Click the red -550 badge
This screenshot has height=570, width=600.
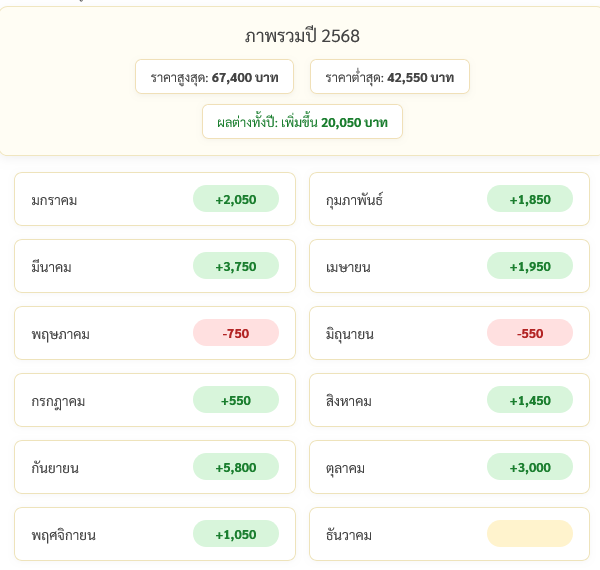[x=529, y=333]
